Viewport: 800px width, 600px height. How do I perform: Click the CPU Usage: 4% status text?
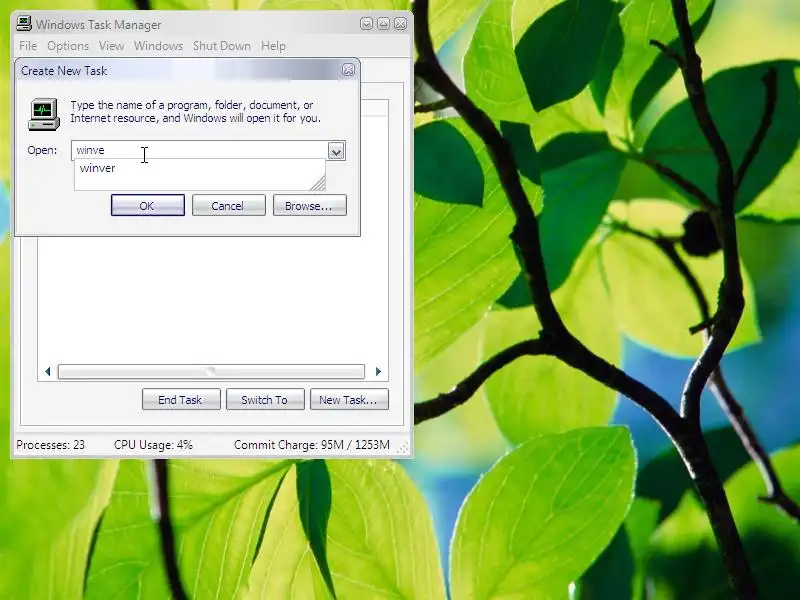(153, 445)
